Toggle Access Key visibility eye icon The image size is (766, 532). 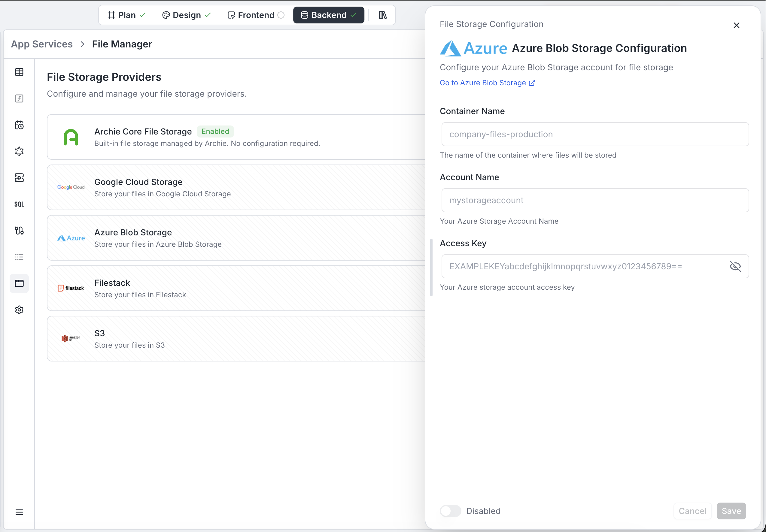pos(735,266)
